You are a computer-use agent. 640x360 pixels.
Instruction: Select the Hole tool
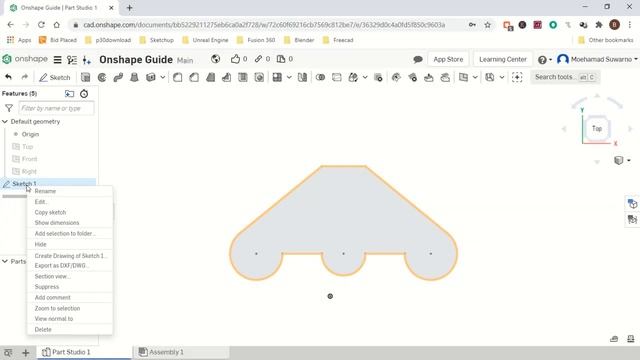click(x=259, y=77)
